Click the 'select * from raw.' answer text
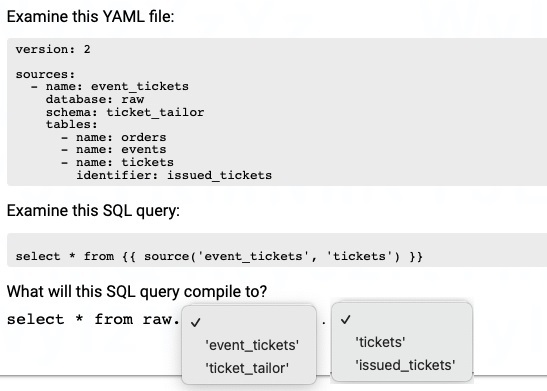The image size is (547, 391). point(93,319)
